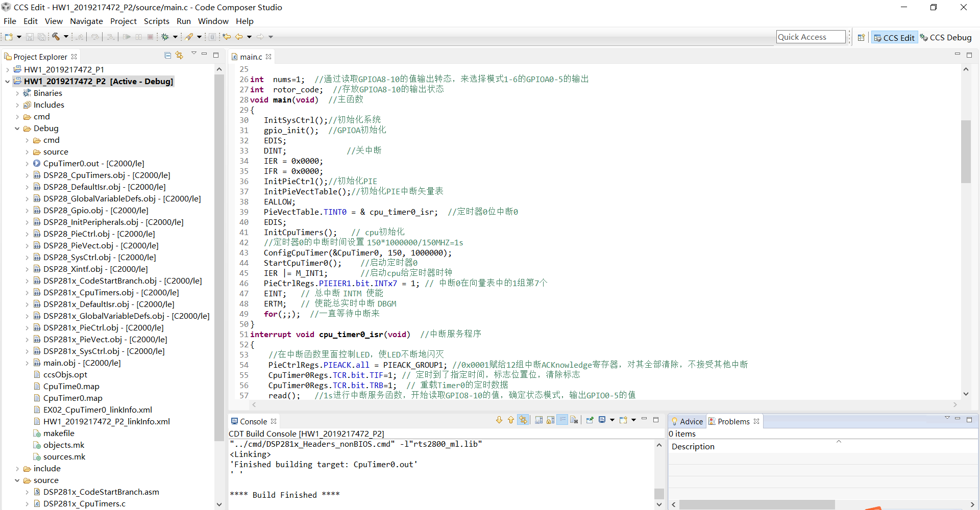980x510 pixels.
Task: Open Debug bug dropdown arrow
Action: [x=175, y=37]
